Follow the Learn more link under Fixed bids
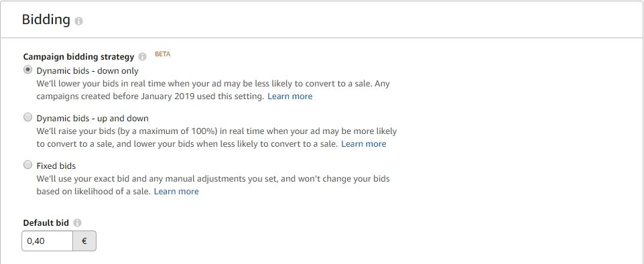The image size is (644, 264). (x=176, y=192)
